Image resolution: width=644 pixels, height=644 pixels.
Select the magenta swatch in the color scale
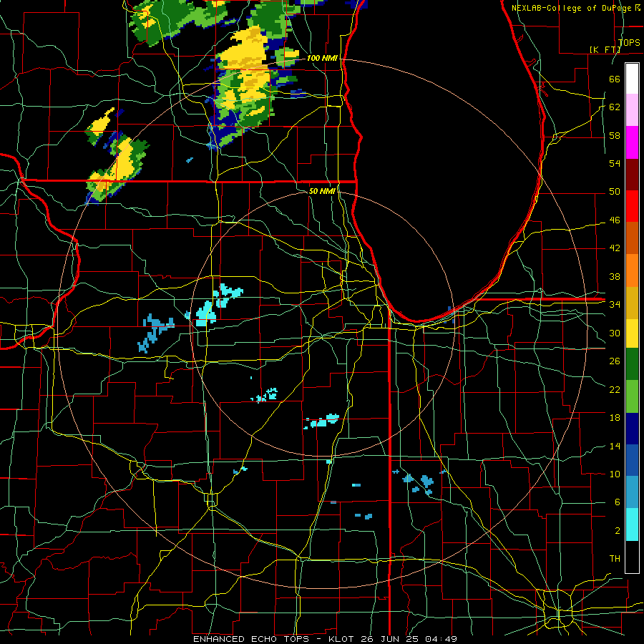pyautogui.click(x=632, y=142)
